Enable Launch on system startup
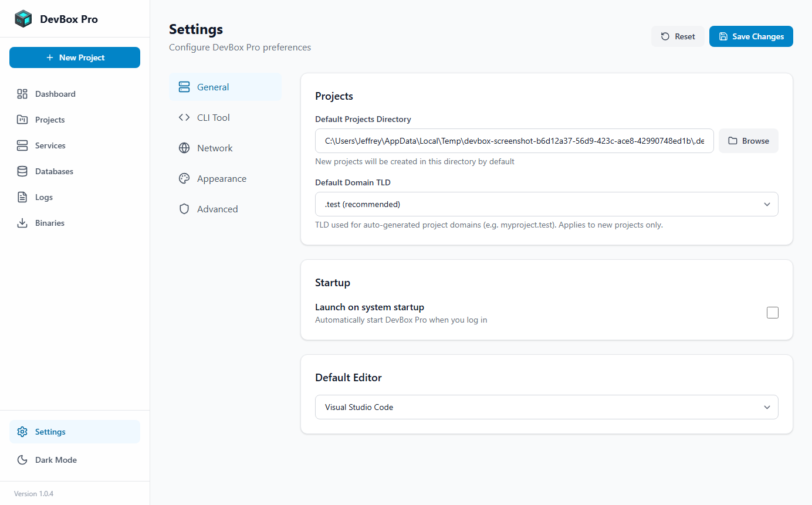 (773, 313)
